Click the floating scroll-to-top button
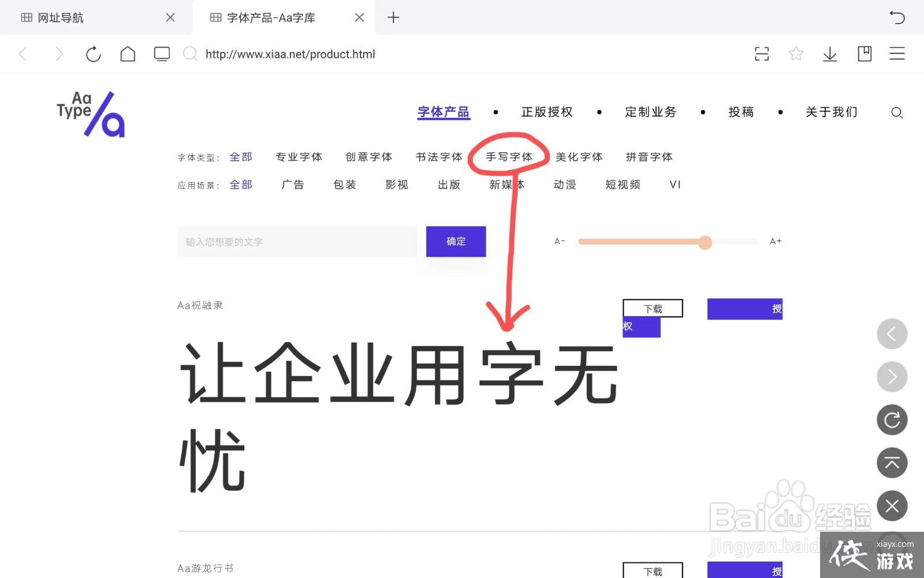Screen dimensions: 924x578 [892, 463]
